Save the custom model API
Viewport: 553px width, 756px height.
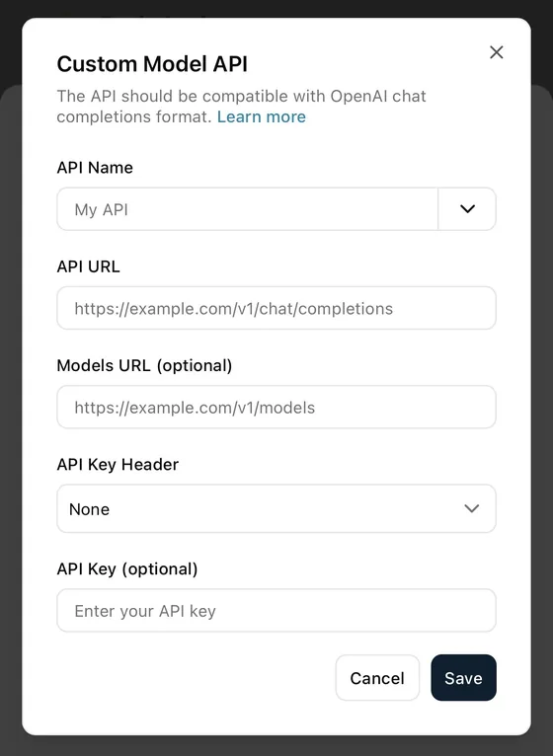pyautogui.click(x=463, y=678)
